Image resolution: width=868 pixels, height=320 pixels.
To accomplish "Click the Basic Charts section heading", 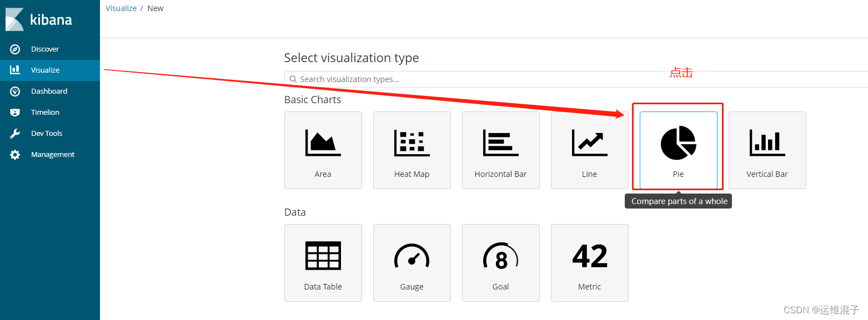I will pos(313,100).
